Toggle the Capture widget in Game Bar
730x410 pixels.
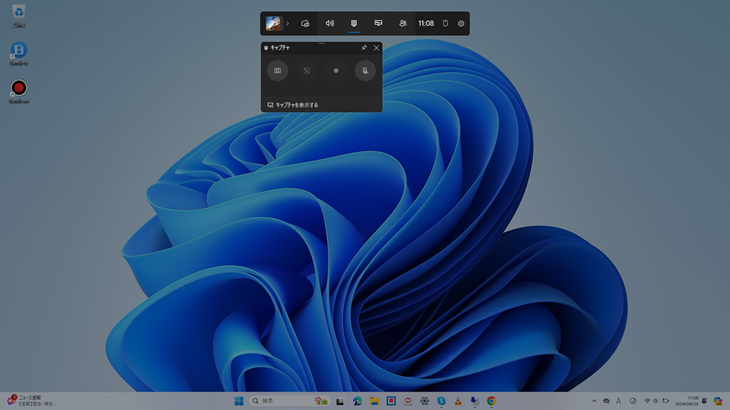point(354,23)
